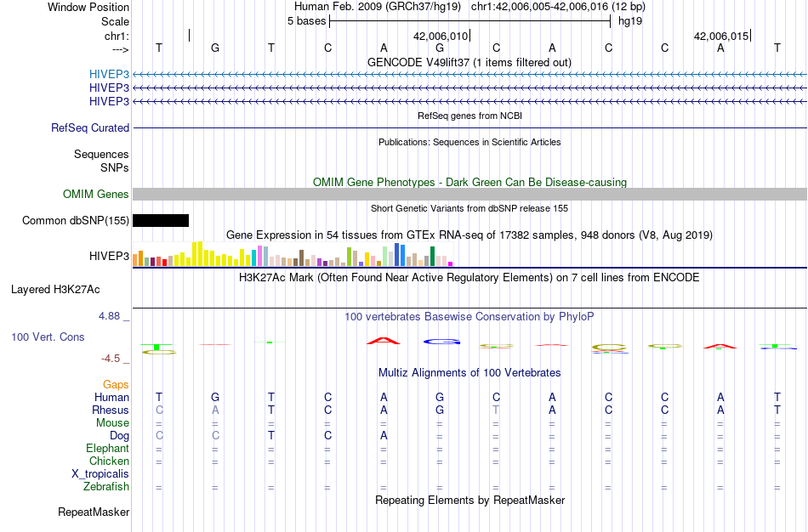This screenshot has width=808, height=532.
Task: Click the 'Sequences' track label
Action: click(x=101, y=154)
